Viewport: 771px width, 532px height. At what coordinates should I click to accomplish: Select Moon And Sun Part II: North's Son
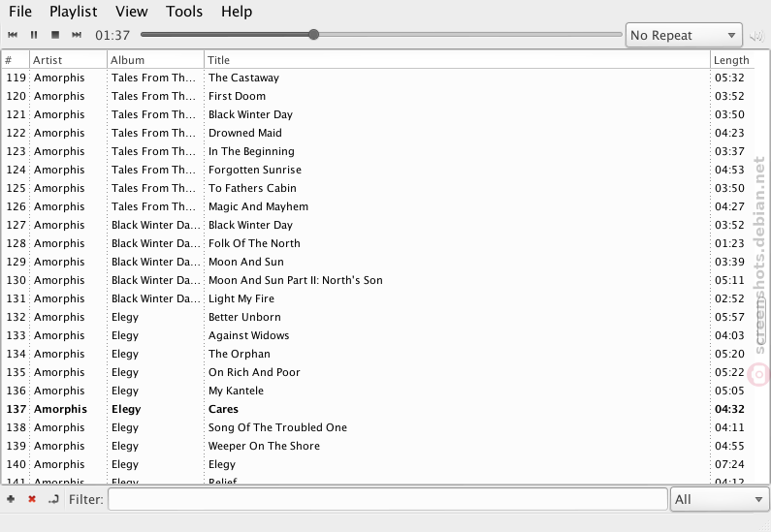pos(377,280)
